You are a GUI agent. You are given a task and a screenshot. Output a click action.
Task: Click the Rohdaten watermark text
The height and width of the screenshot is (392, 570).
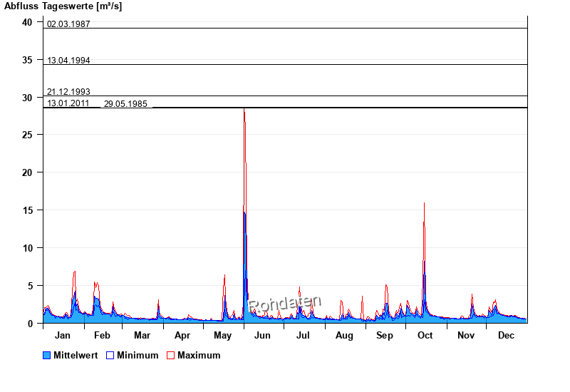click(285, 304)
